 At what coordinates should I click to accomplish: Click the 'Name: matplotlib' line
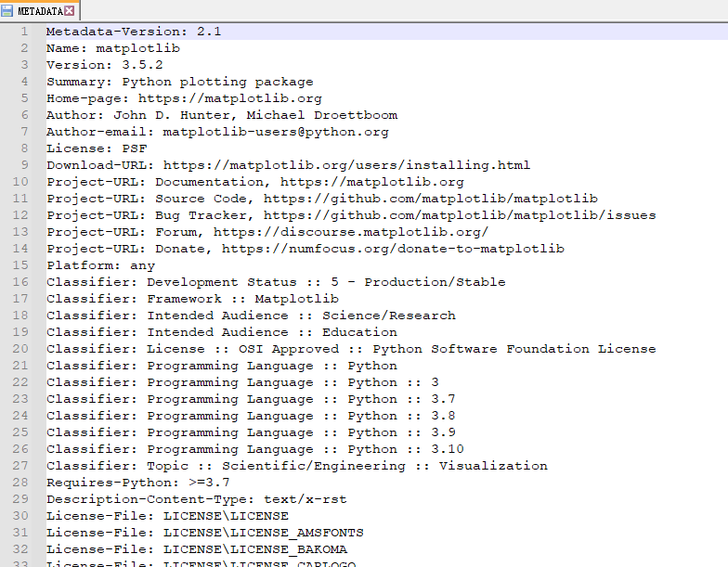(113, 48)
